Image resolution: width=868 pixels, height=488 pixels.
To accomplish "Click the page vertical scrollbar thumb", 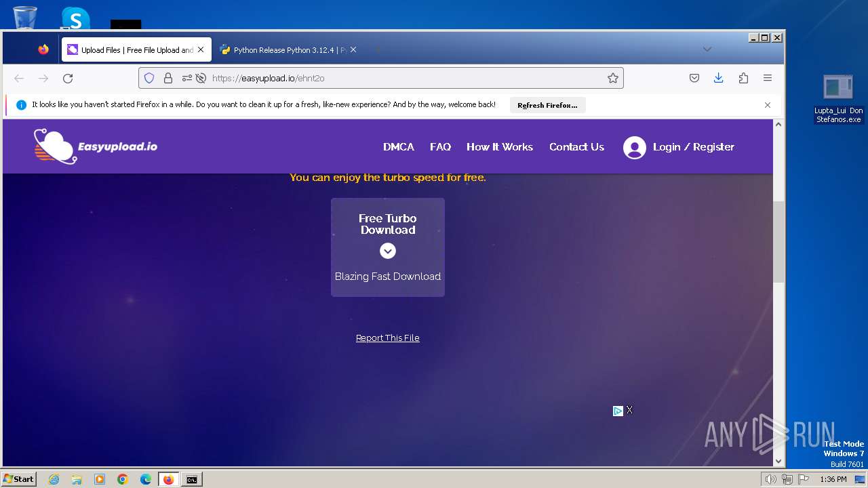I will (778, 241).
